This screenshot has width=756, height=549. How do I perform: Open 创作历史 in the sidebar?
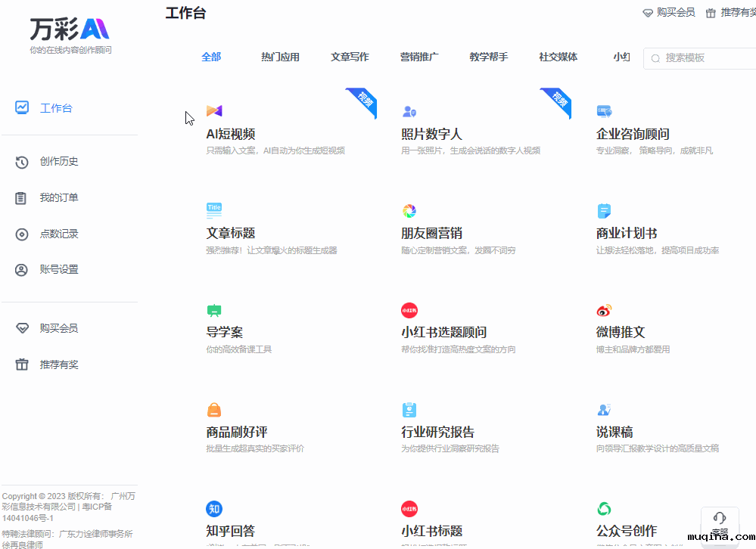point(59,161)
